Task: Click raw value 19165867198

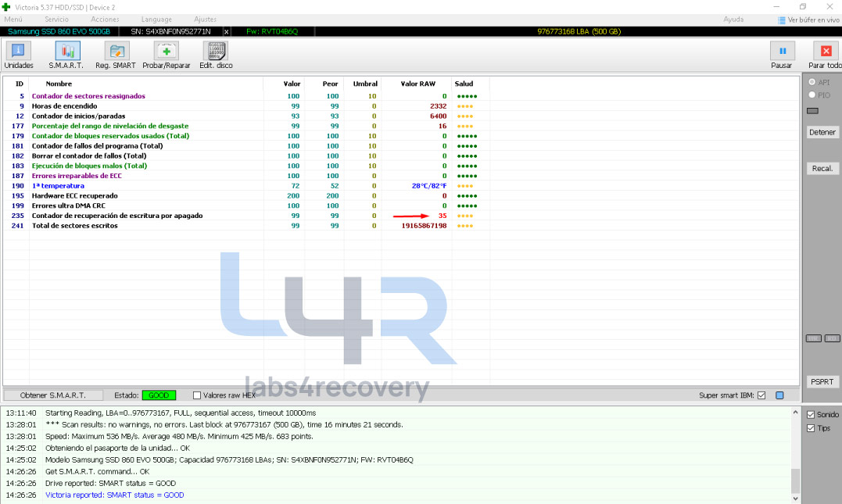Action: (x=425, y=225)
